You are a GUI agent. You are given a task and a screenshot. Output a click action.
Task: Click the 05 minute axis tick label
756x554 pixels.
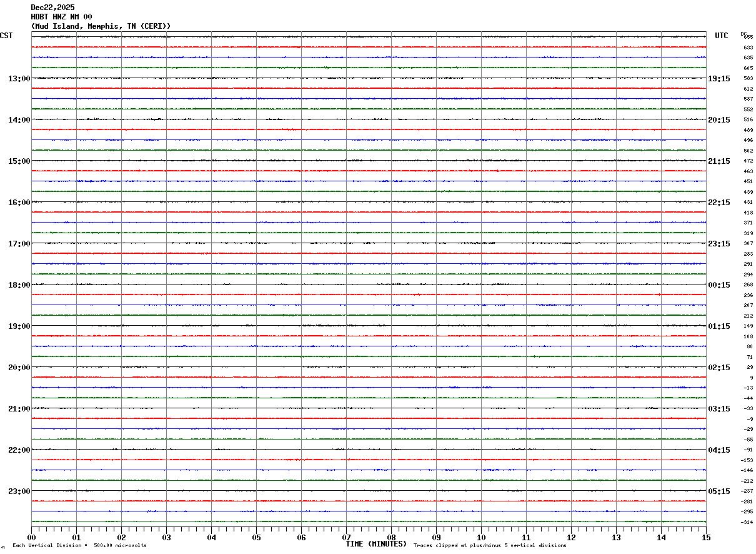point(257,537)
